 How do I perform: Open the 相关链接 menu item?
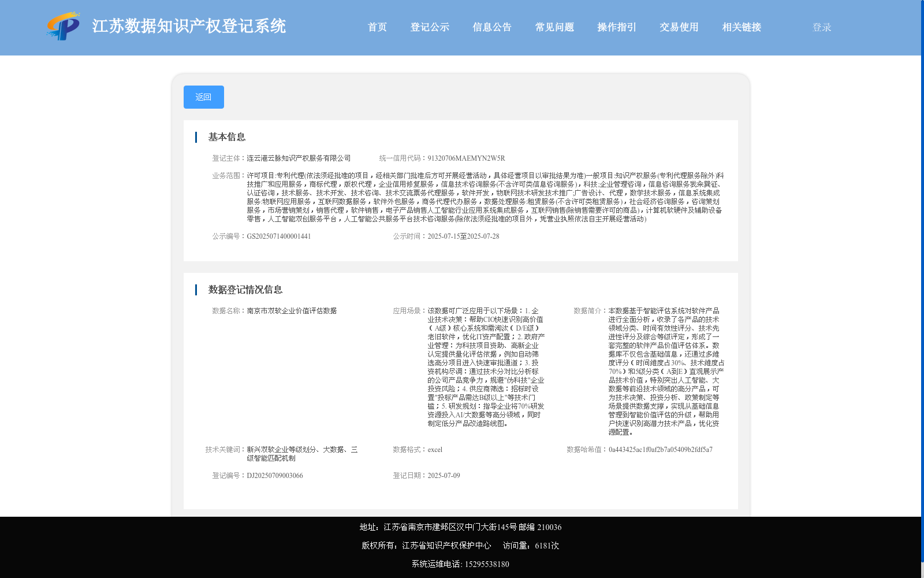click(x=742, y=27)
